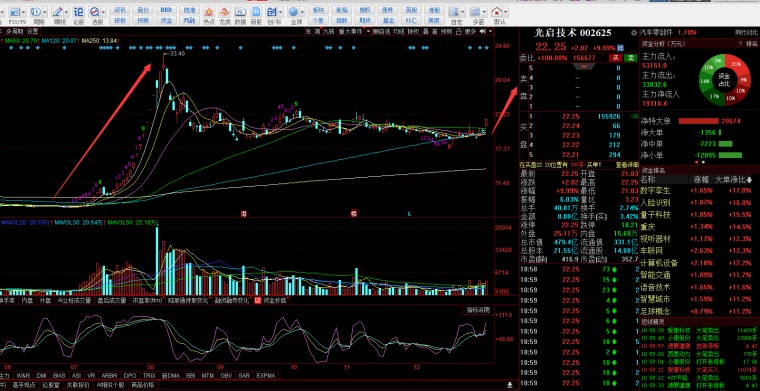Image resolution: width=760 pixels, height=391 pixels.
Task: Click the stock settings gear icon
Action: (633, 33)
